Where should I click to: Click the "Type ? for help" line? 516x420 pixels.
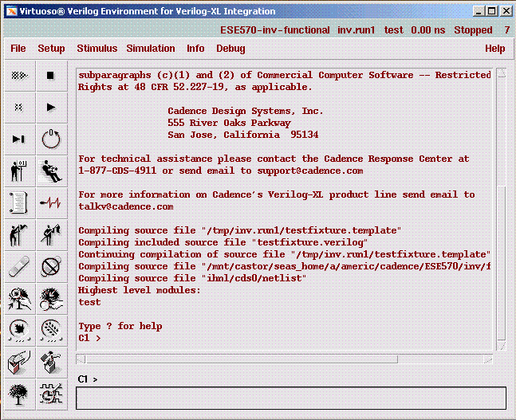click(120, 326)
